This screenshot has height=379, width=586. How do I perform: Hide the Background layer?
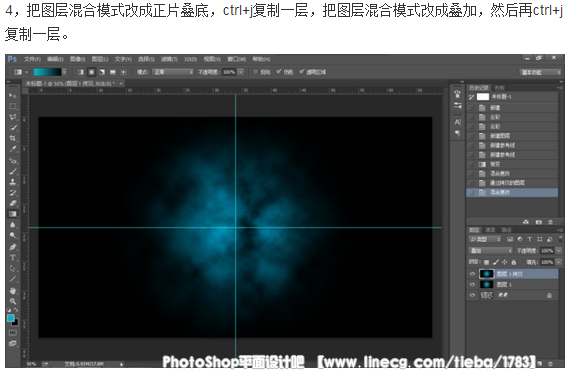pyautogui.click(x=472, y=295)
